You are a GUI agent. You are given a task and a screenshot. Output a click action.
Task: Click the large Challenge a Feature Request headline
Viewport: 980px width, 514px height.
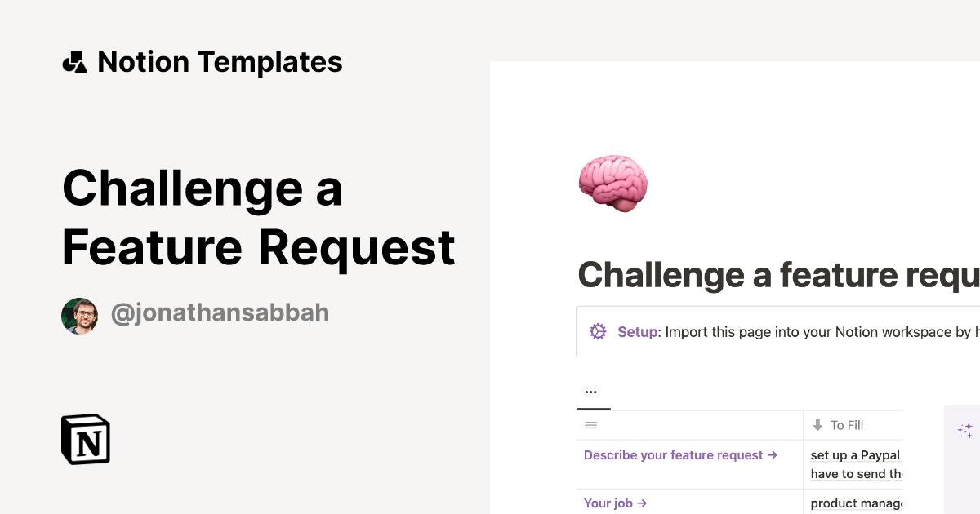tap(258, 217)
